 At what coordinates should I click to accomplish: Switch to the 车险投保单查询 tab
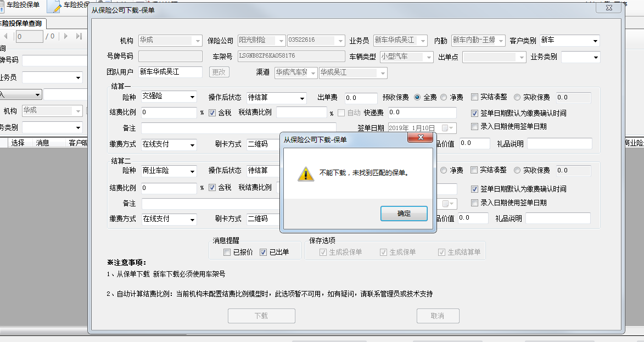pos(22,24)
